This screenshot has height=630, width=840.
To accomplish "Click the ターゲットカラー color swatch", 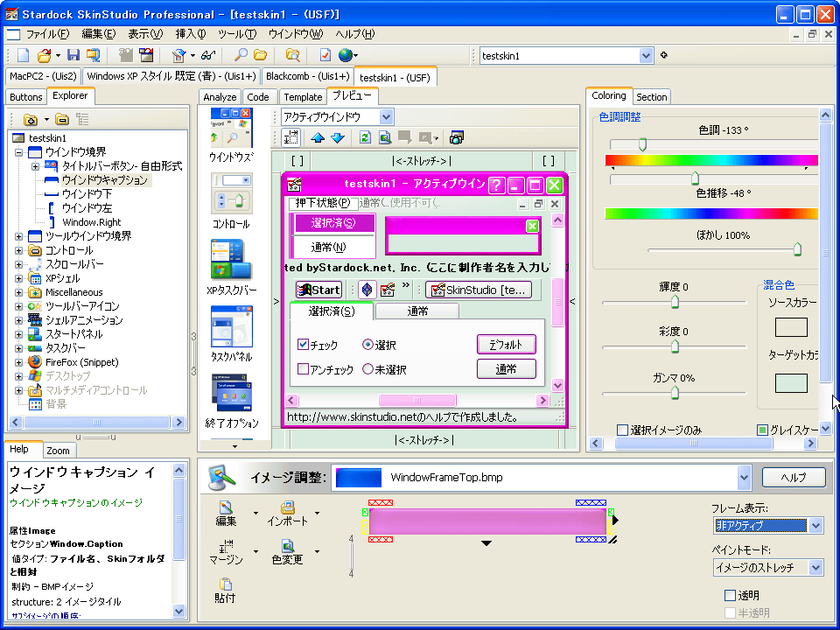I will pyautogui.click(x=791, y=383).
